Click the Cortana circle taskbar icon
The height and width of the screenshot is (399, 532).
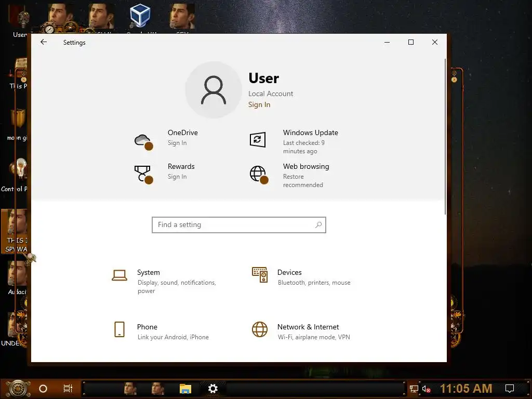pyautogui.click(x=43, y=389)
